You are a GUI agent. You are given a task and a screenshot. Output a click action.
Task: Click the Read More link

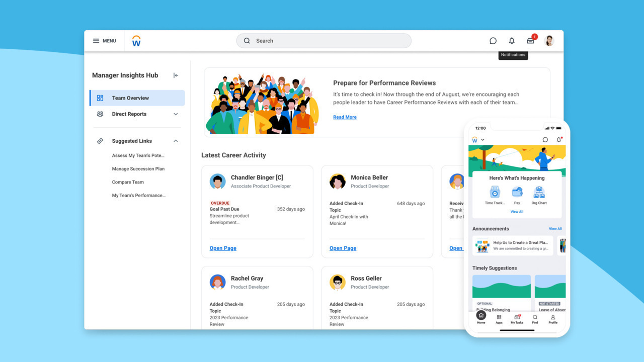point(345,117)
